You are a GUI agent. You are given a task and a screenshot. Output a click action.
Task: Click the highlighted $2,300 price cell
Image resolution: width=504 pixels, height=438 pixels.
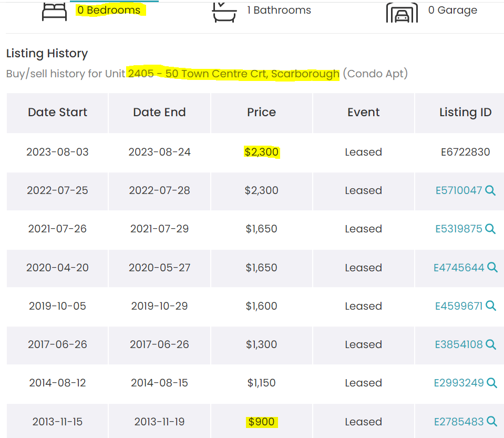[262, 152]
